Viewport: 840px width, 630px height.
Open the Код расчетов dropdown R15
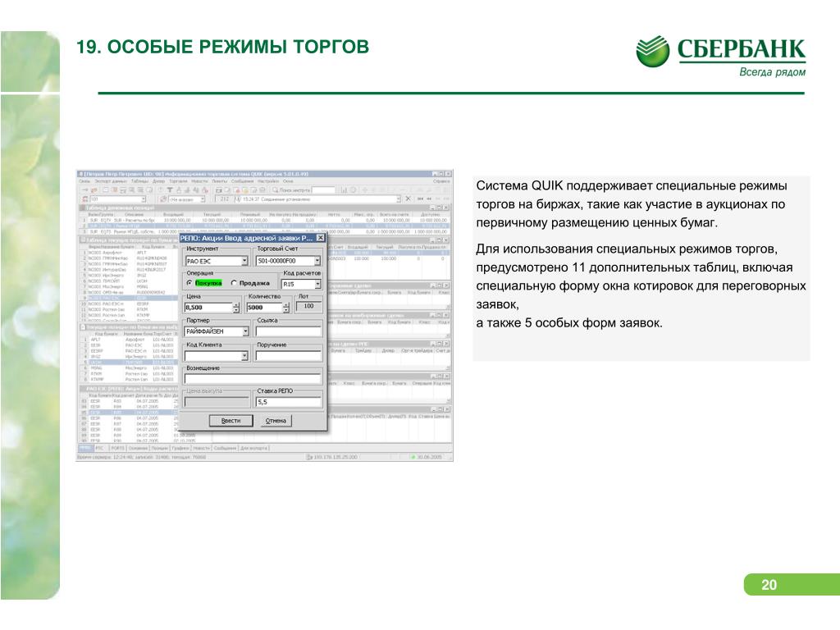click(301, 284)
